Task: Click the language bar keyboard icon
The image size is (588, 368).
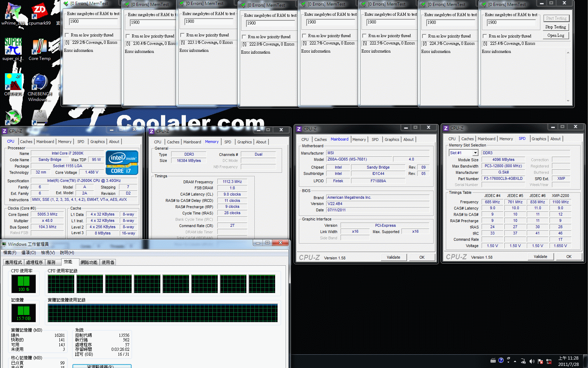Action: point(493,360)
